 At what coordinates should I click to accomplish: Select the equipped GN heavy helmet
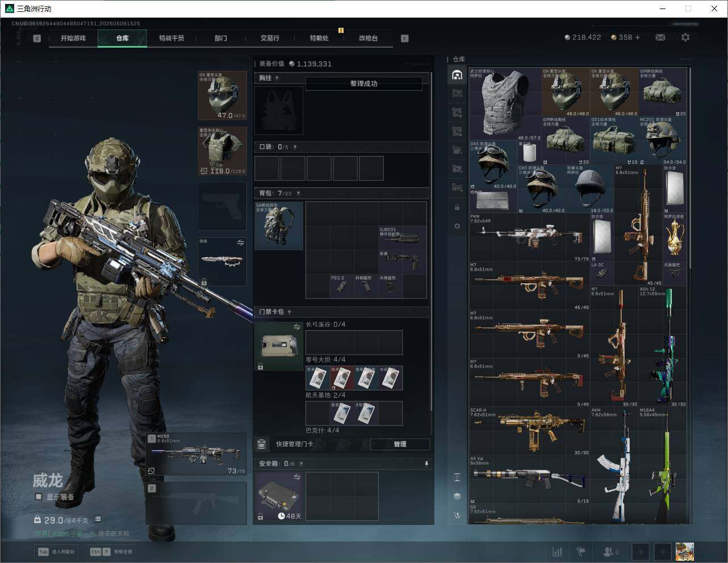click(x=223, y=95)
